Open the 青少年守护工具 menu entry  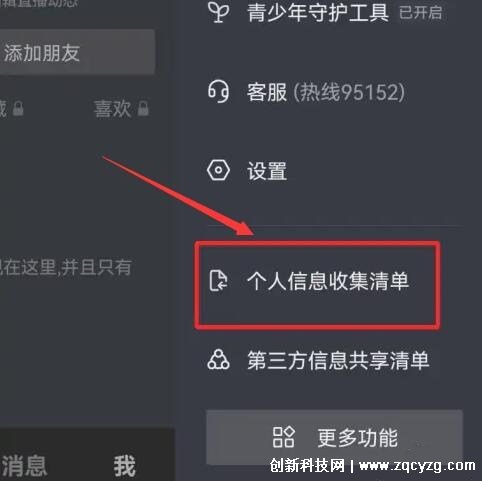(x=325, y=13)
